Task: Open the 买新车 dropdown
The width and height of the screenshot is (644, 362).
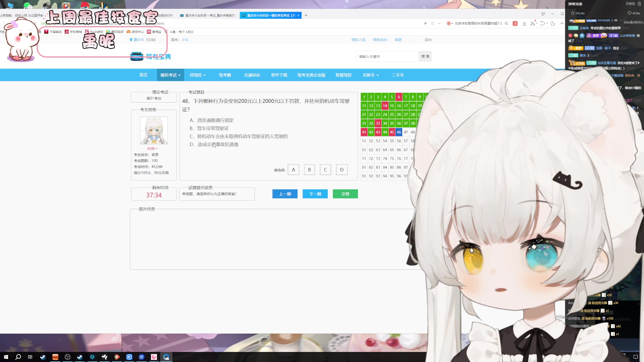Action: point(371,75)
